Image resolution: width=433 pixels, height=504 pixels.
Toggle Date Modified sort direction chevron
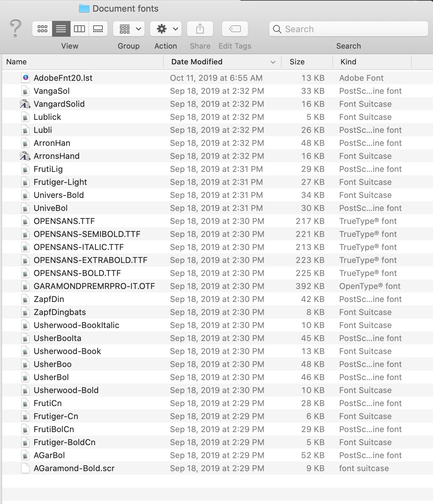click(273, 62)
